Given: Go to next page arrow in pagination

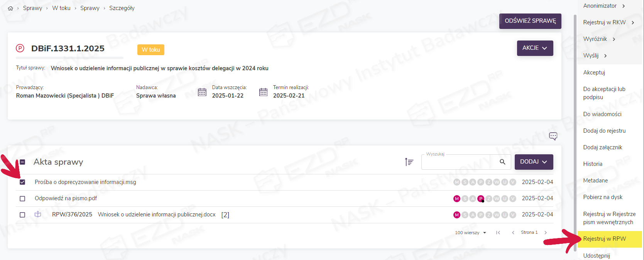Looking at the screenshot, I should click(546, 233).
